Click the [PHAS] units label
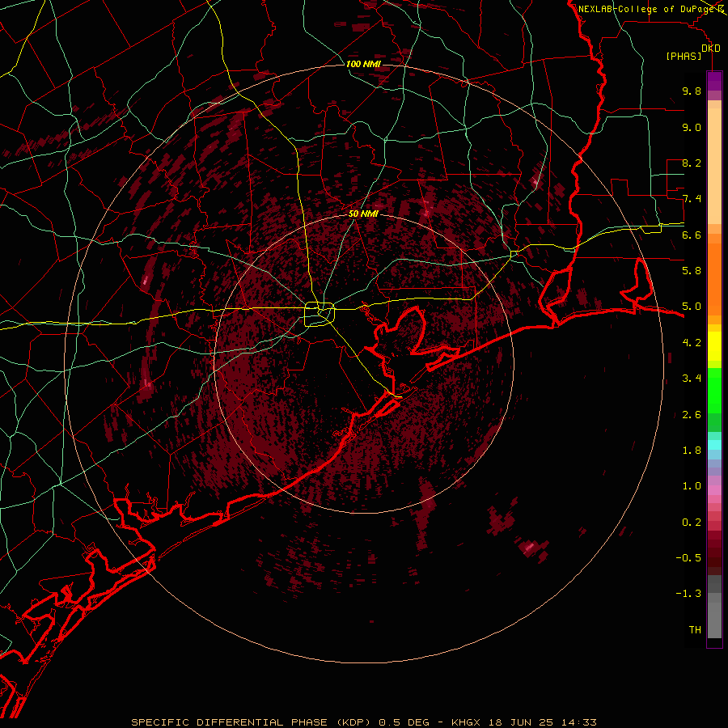 [x=684, y=57]
